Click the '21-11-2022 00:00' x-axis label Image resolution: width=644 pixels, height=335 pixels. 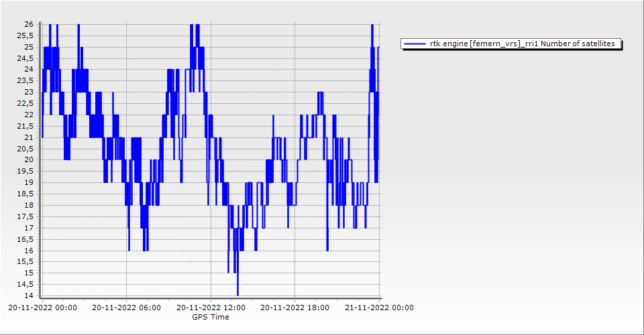click(x=379, y=308)
